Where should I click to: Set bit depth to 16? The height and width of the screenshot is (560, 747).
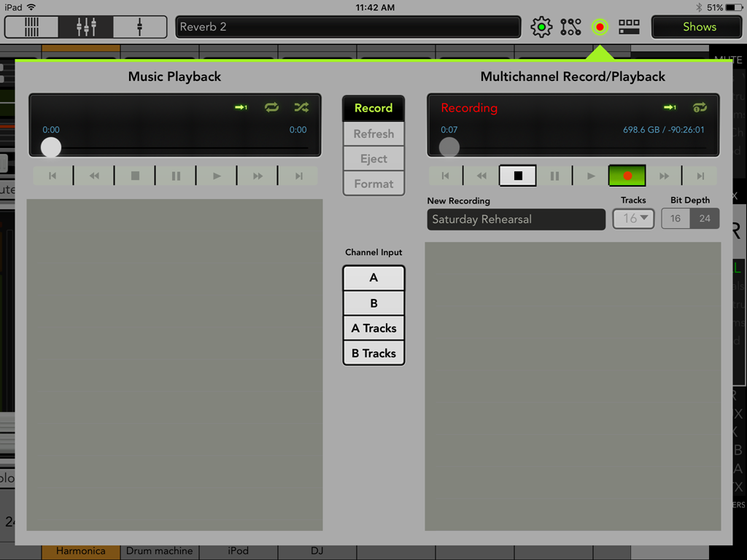point(676,219)
